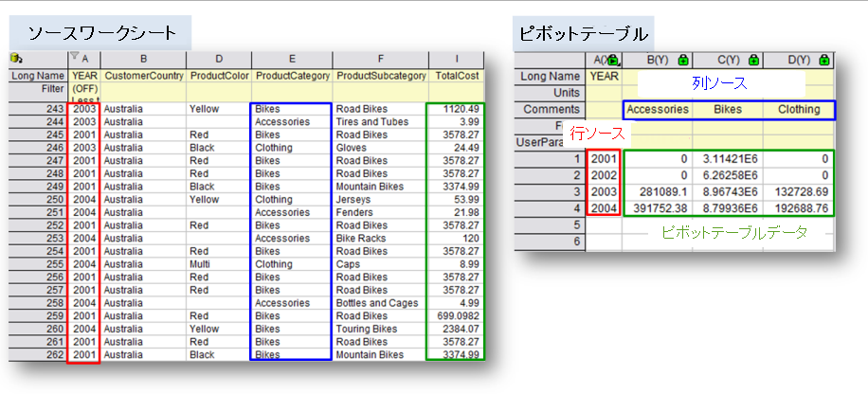Click the TotalCost value 2384.07

click(456, 329)
